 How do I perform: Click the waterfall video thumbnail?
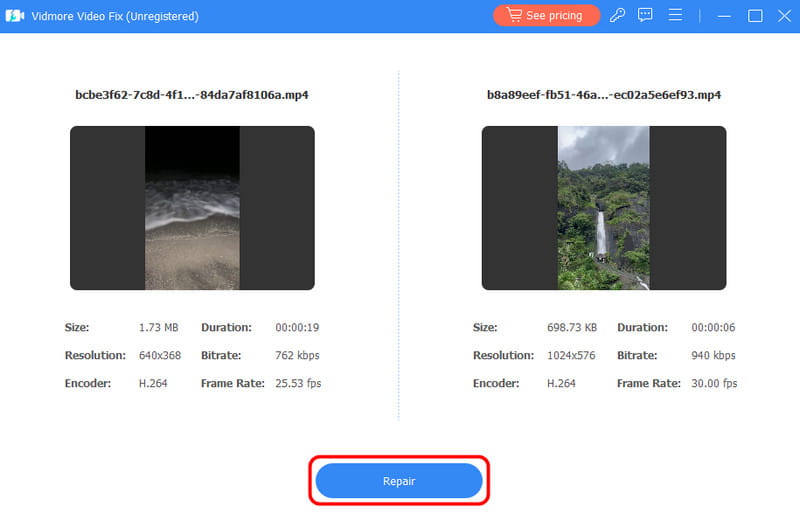pyautogui.click(x=604, y=208)
